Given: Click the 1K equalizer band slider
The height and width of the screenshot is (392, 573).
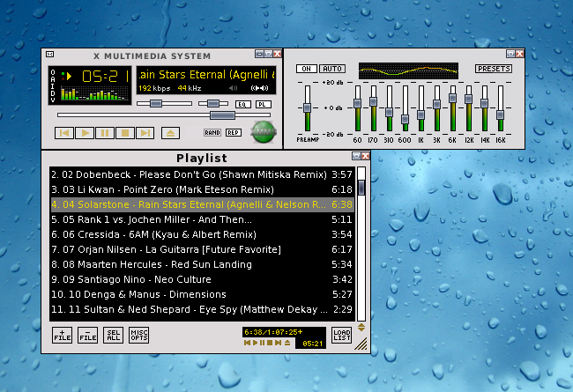Looking at the screenshot, I should tap(421, 108).
